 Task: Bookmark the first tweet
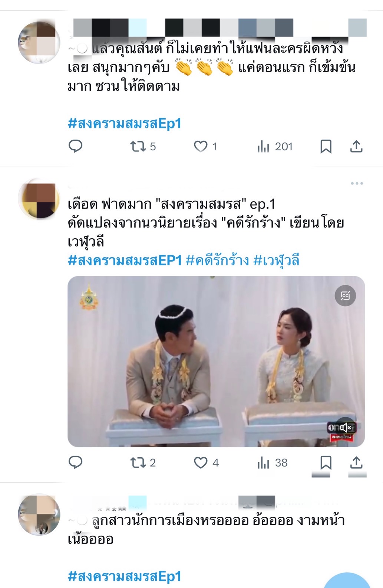[x=326, y=147]
